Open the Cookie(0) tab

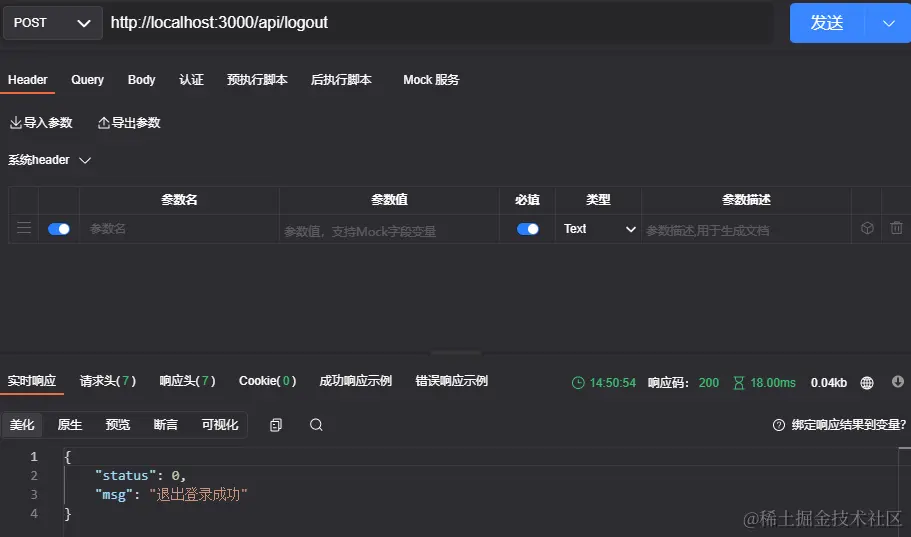267,381
